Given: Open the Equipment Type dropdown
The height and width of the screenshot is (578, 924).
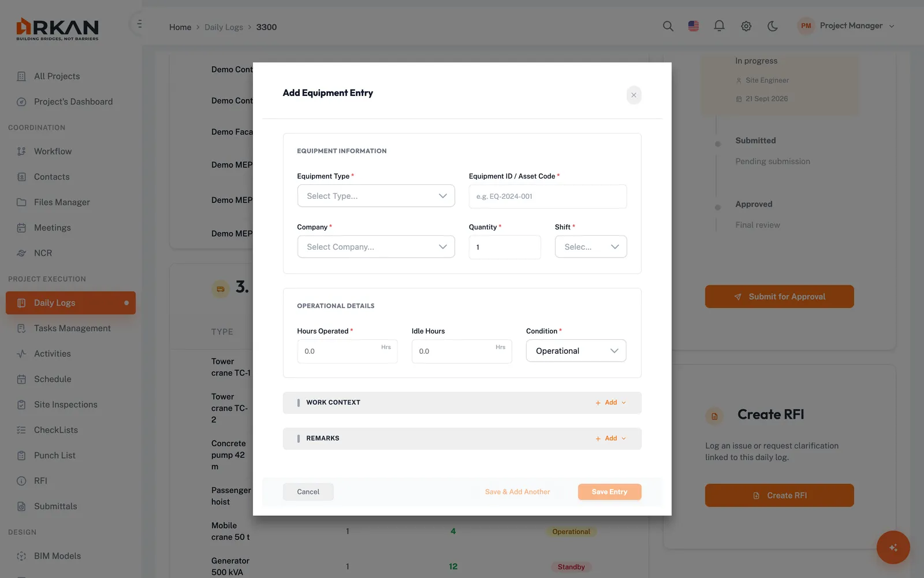Looking at the screenshot, I should tap(376, 196).
